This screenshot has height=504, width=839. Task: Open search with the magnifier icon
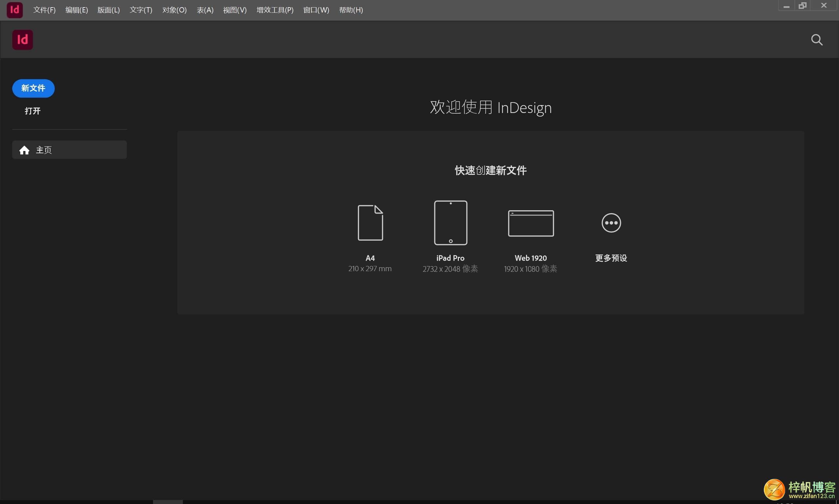click(817, 40)
